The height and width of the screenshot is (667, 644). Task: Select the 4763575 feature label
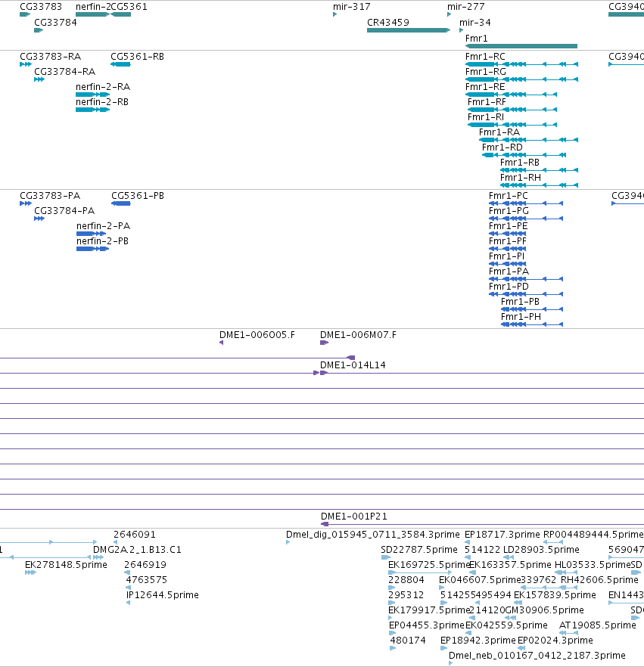[146, 580]
